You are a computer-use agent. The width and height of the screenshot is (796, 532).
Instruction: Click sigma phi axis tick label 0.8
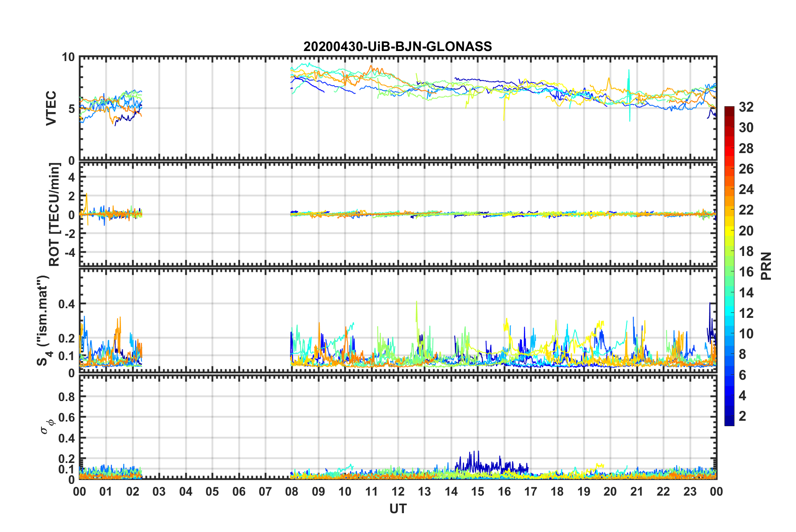[x=67, y=396]
